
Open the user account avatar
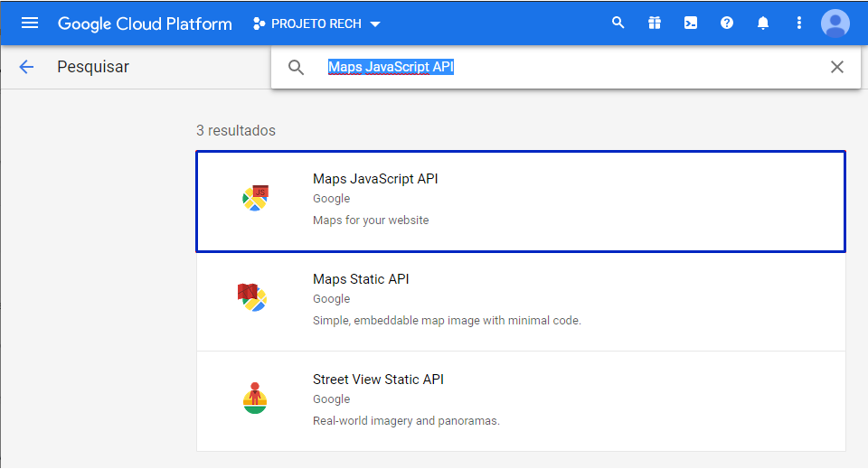click(835, 23)
